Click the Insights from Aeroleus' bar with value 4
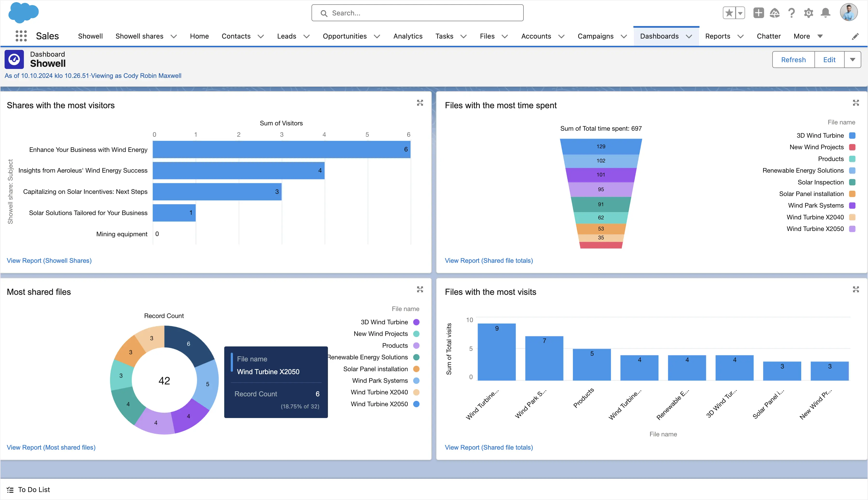The height and width of the screenshot is (500, 868). pyautogui.click(x=239, y=171)
